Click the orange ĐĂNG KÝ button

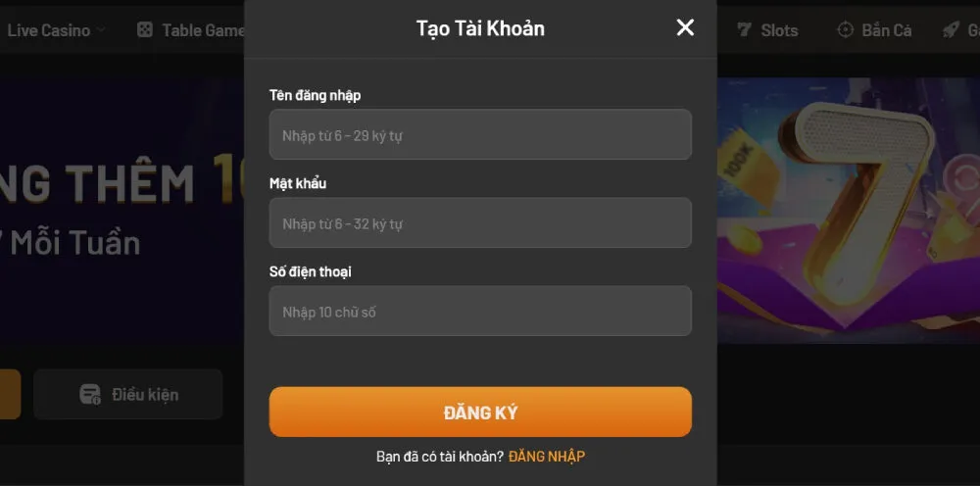tap(480, 413)
